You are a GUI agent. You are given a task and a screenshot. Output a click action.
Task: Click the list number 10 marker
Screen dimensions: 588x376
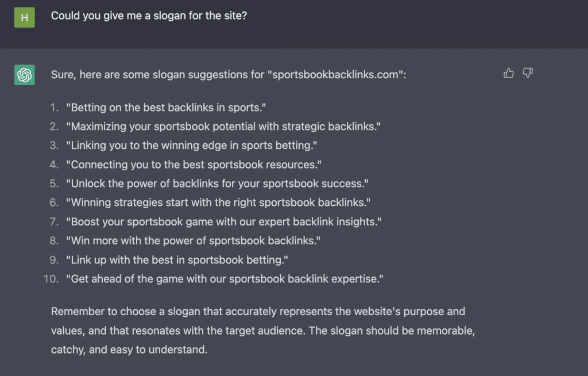tap(52, 279)
